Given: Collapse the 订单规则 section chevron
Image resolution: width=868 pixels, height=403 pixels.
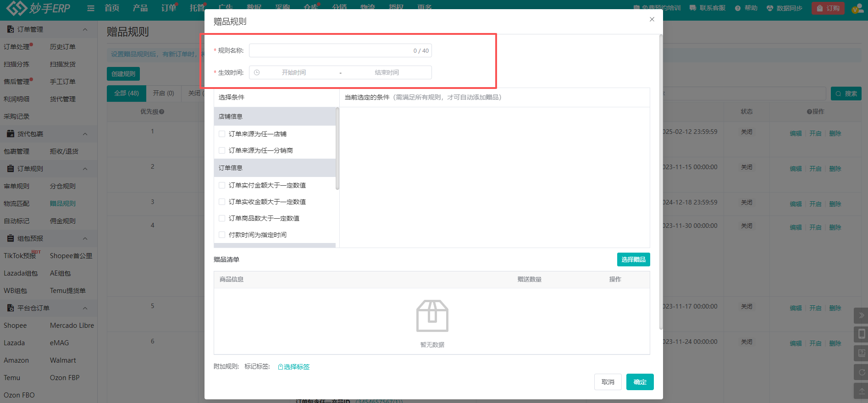Looking at the screenshot, I should [x=85, y=169].
